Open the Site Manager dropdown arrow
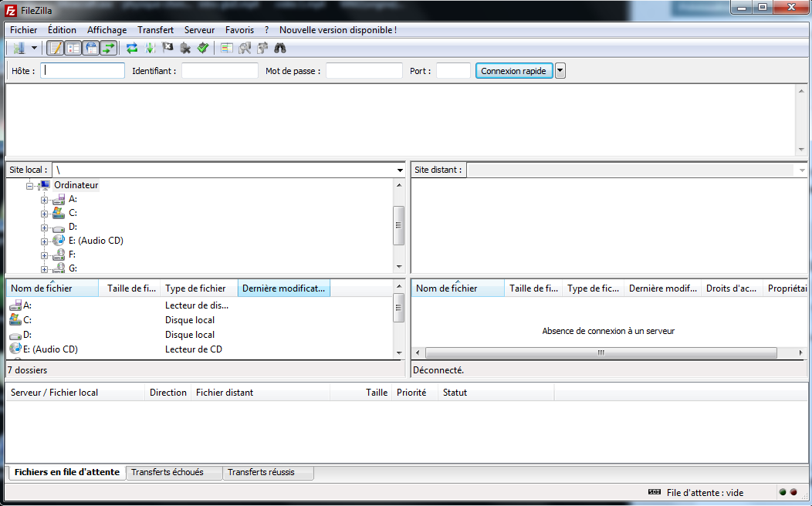Viewport: 812px width, 506px height. click(x=34, y=48)
